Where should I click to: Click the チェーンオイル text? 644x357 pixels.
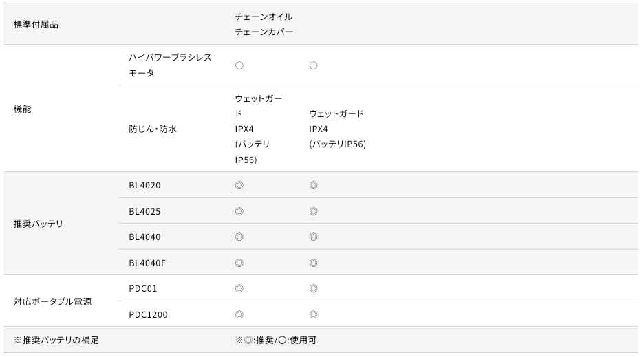click(264, 17)
